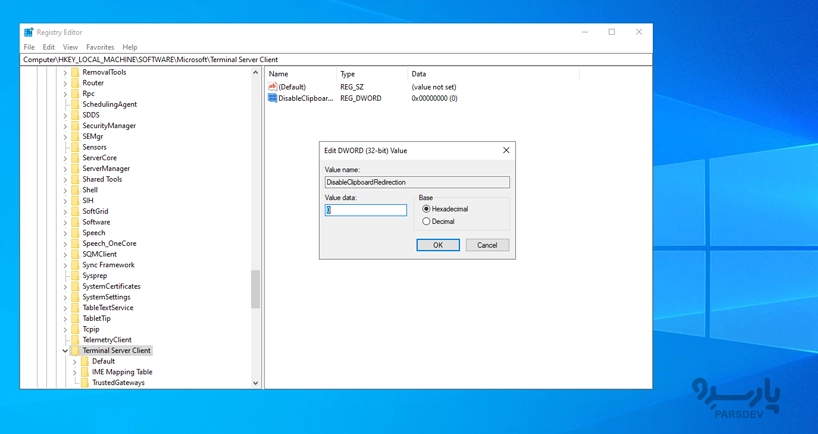Click the registry path address bar
Screen dimensions: 818x434
tap(337, 59)
